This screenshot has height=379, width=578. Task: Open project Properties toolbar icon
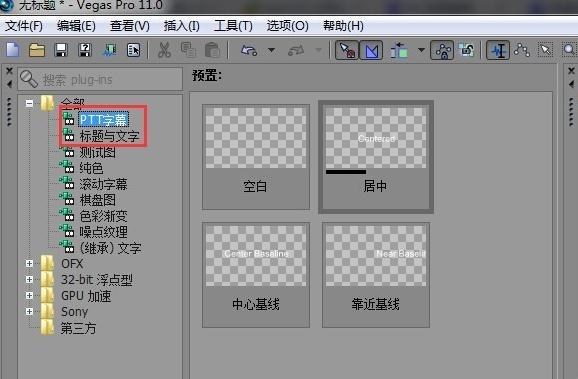pos(133,50)
